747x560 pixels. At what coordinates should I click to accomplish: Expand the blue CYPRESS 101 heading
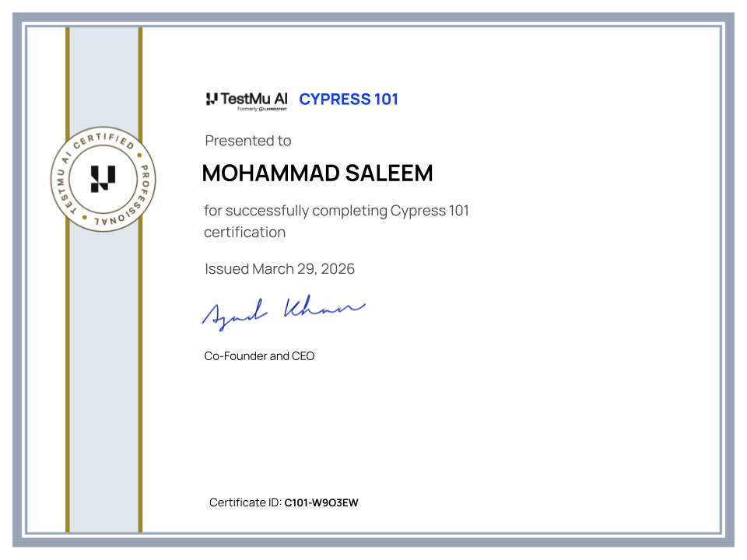coord(349,99)
